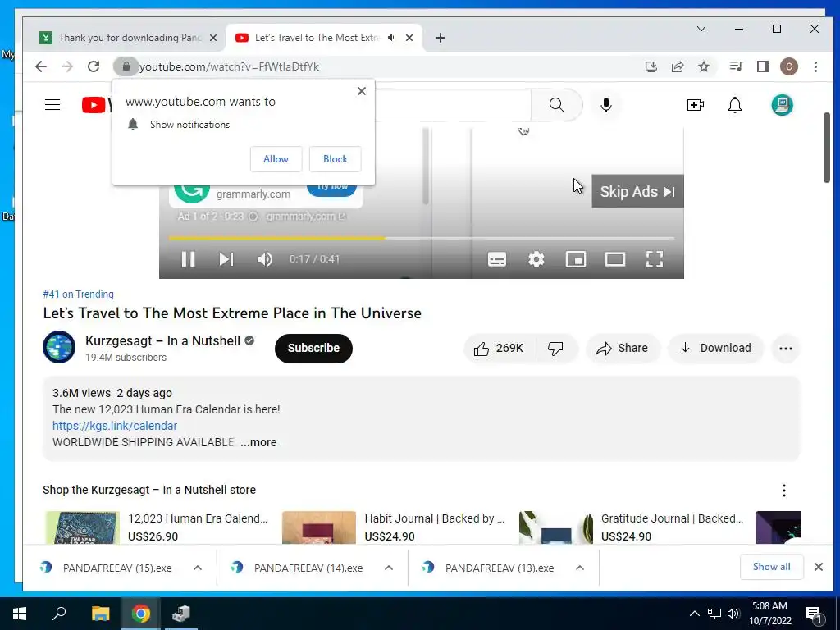Viewport: 840px width, 630px height.
Task: Click the page vertical scrollbar
Action: (x=827, y=148)
